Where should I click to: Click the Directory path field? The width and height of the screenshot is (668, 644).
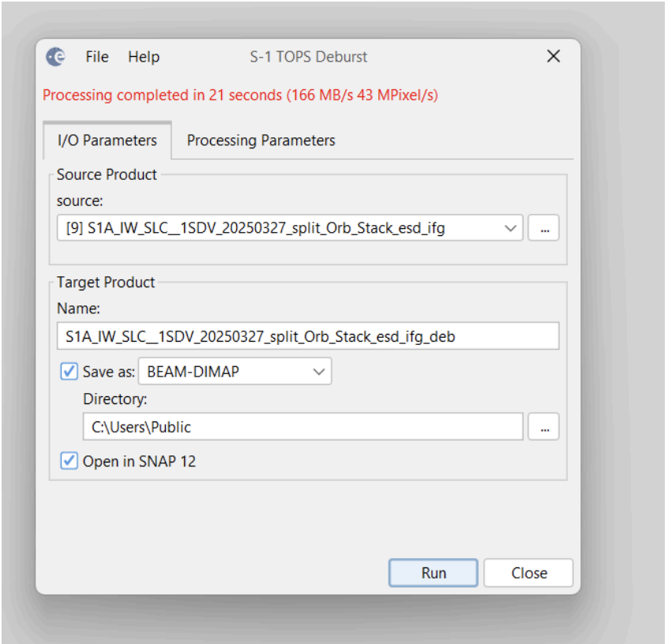point(302,427)
